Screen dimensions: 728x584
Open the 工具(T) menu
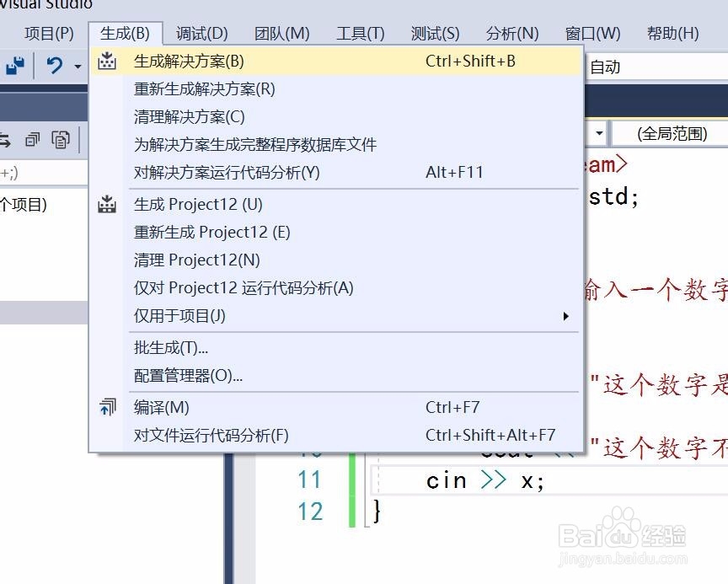click(361, 34)
